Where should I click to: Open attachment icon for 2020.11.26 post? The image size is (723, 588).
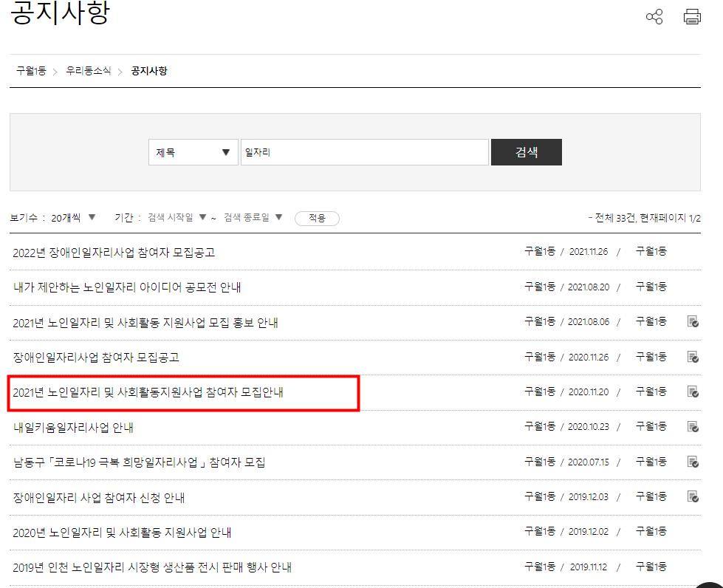pos(693,357)
